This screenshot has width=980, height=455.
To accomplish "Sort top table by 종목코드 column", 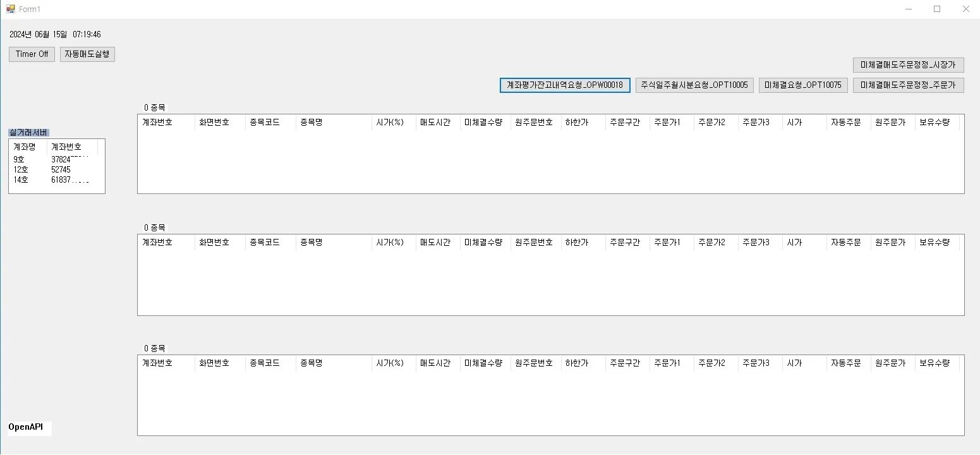I will (x=270, y=123).
